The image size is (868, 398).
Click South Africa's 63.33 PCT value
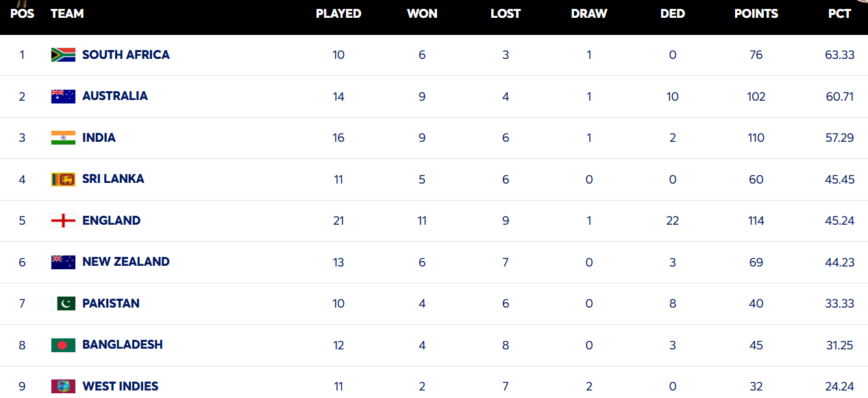tap(839, 55)
